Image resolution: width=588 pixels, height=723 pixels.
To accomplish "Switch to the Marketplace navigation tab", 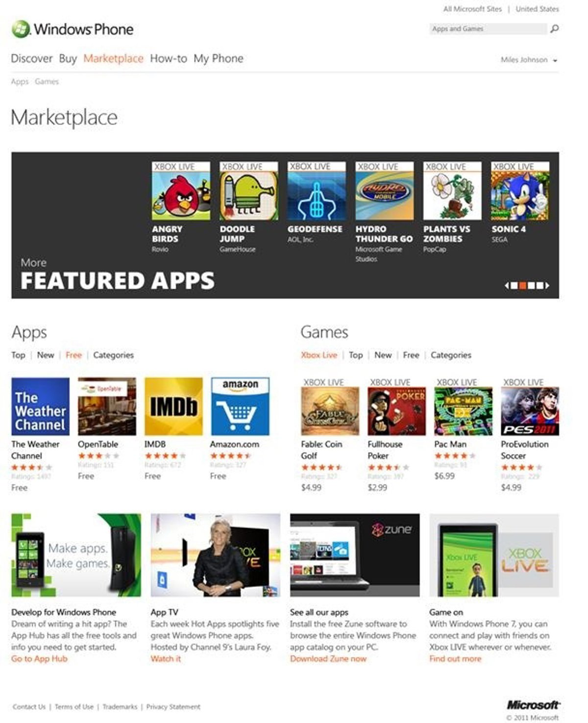I will [x=113, y=58].
